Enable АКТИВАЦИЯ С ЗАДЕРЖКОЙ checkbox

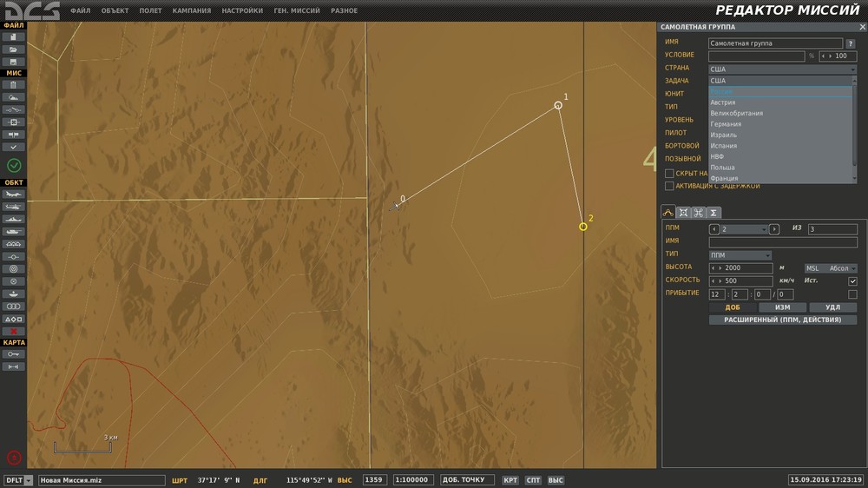click(x=669, y=186)
